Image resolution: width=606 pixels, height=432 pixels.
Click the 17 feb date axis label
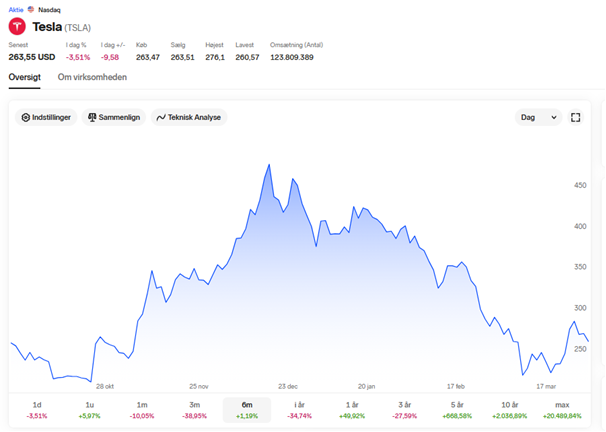coord(456,386)
